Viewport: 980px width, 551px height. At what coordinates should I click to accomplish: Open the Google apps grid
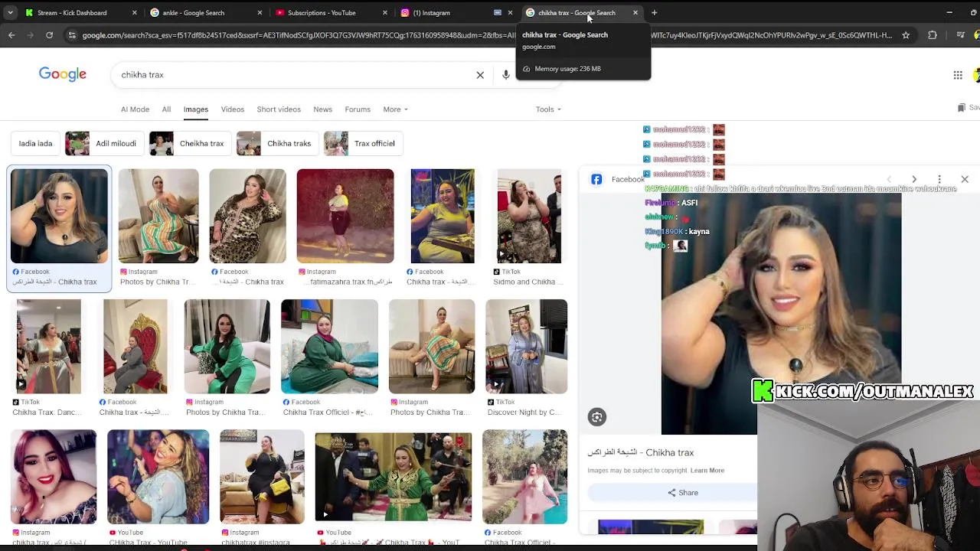[x=957, y=75]
